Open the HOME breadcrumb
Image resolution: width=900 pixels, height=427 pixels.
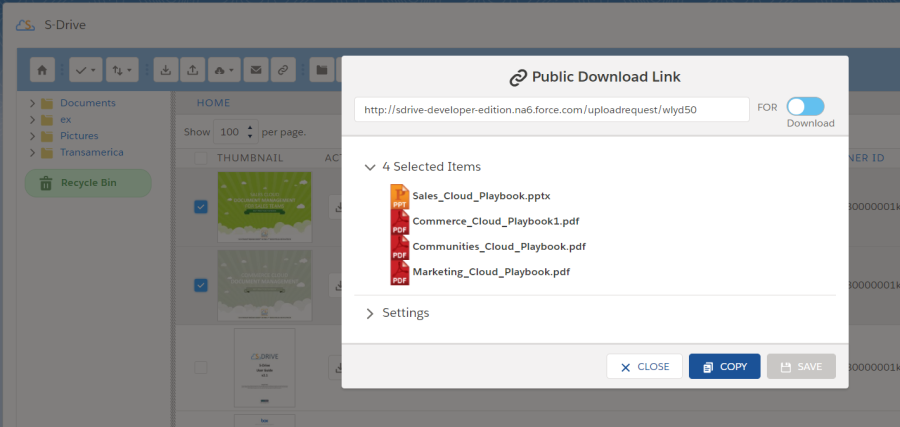pyautogui.click(x=213, y=103)
